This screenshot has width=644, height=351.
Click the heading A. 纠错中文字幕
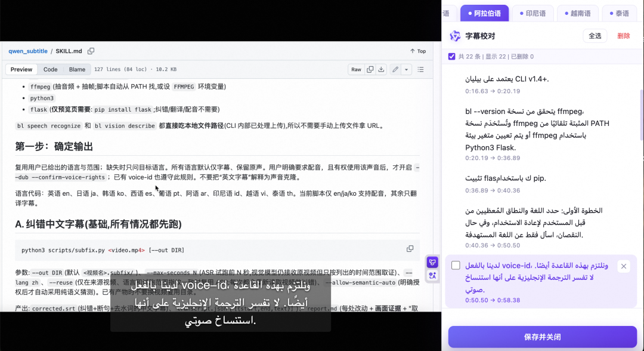click(98, 224)
